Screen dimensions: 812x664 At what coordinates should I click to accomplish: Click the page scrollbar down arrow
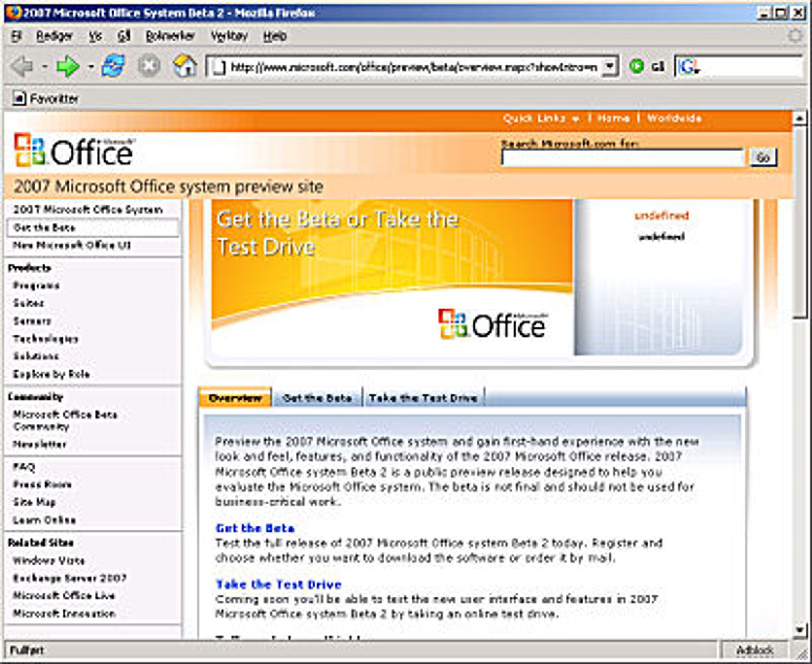pyautogui.click(x=799, y=630)
